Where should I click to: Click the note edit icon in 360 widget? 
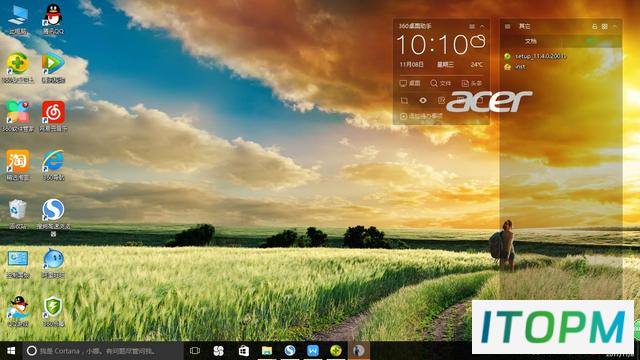[441, 100]
